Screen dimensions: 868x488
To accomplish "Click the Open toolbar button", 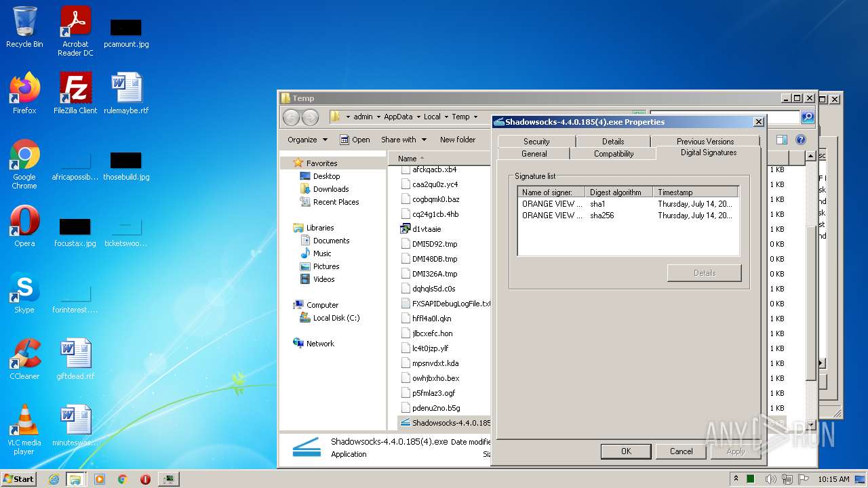I will coord(355,140).
